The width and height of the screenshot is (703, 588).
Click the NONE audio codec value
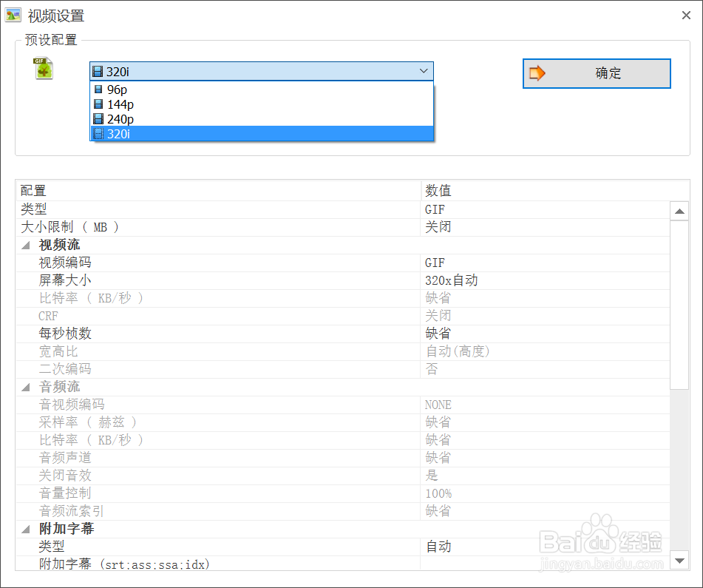tap(438, 405)
